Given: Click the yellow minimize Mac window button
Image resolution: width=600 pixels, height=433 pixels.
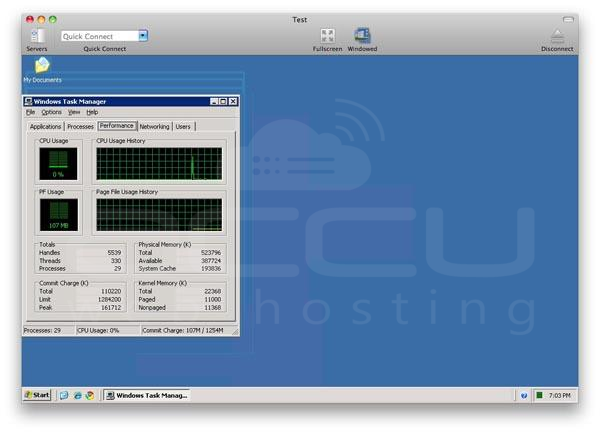Looking at the screenshot, I should tap(41, 19).
